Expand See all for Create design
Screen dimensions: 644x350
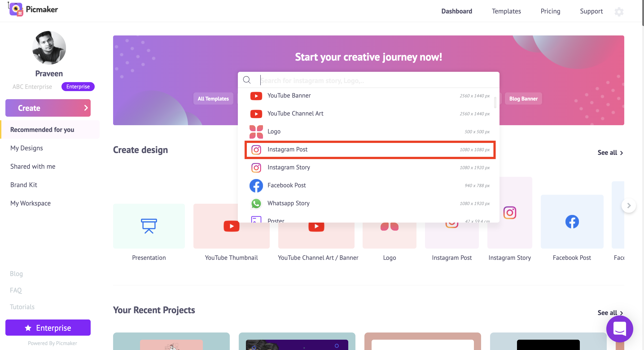click(x=610, y=153)
